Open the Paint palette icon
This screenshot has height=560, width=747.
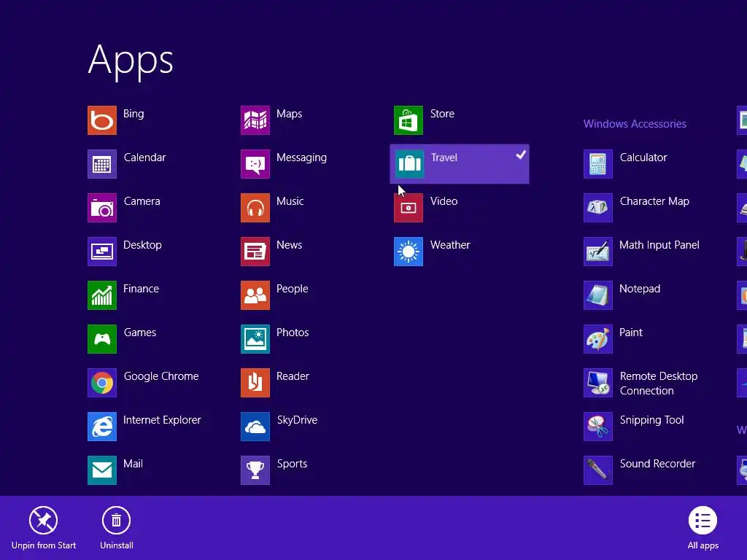[598, 339]
